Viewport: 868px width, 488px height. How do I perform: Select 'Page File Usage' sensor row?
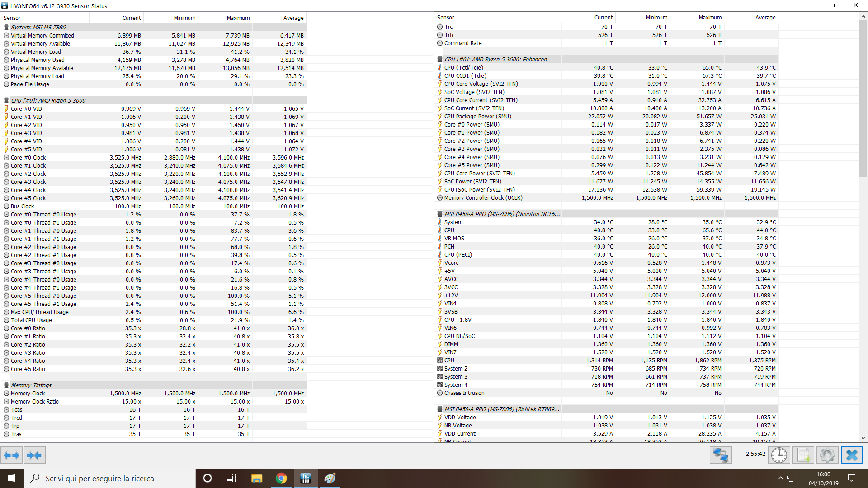[154, 84]
